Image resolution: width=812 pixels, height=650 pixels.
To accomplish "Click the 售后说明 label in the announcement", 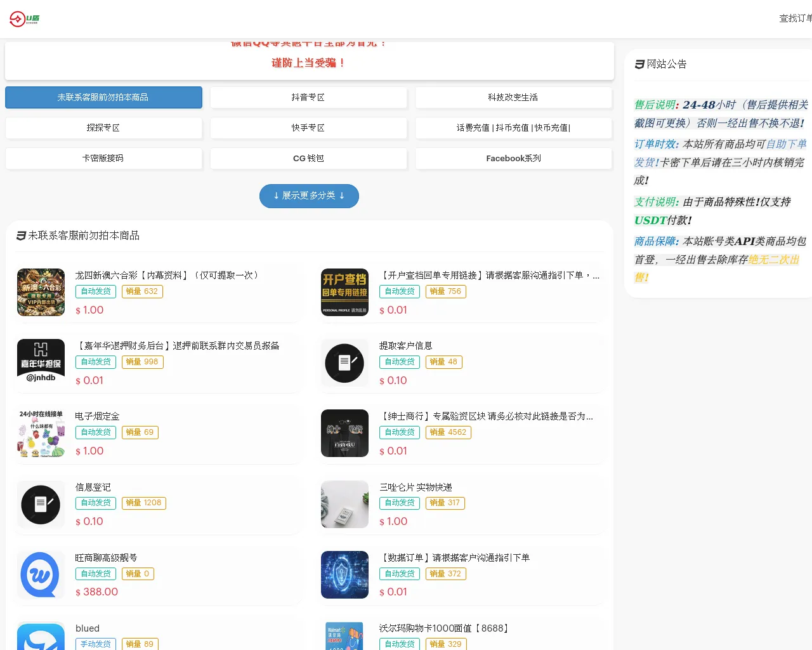I will 657,105.
